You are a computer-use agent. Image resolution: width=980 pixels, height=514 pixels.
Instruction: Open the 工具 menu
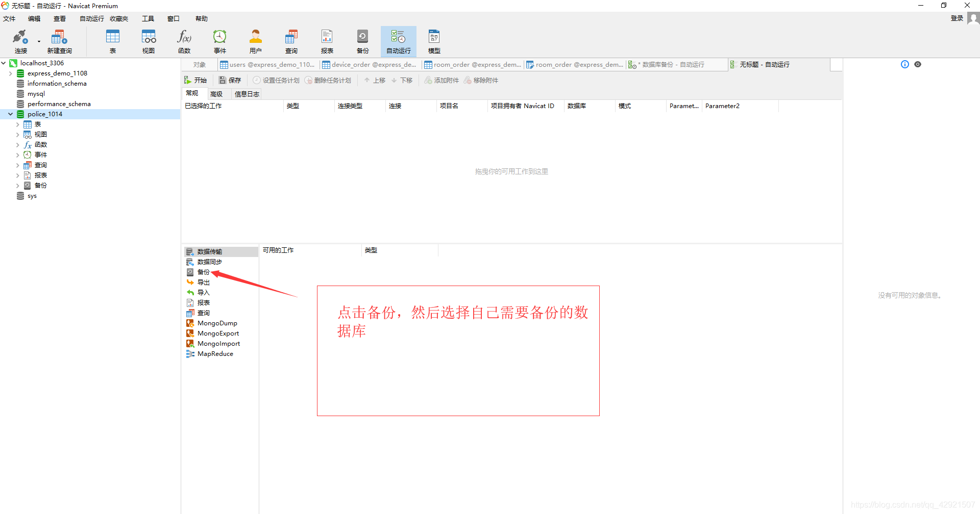pyautogui.click(x=148, y=19)
